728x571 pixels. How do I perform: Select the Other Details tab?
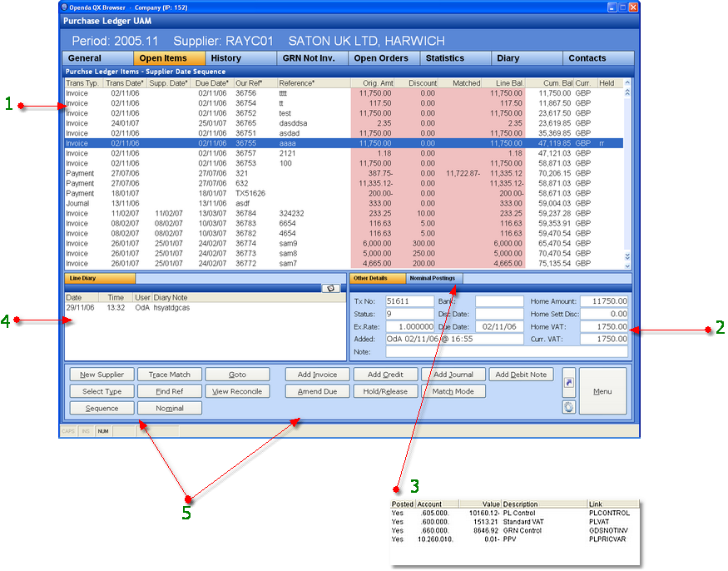378,278
